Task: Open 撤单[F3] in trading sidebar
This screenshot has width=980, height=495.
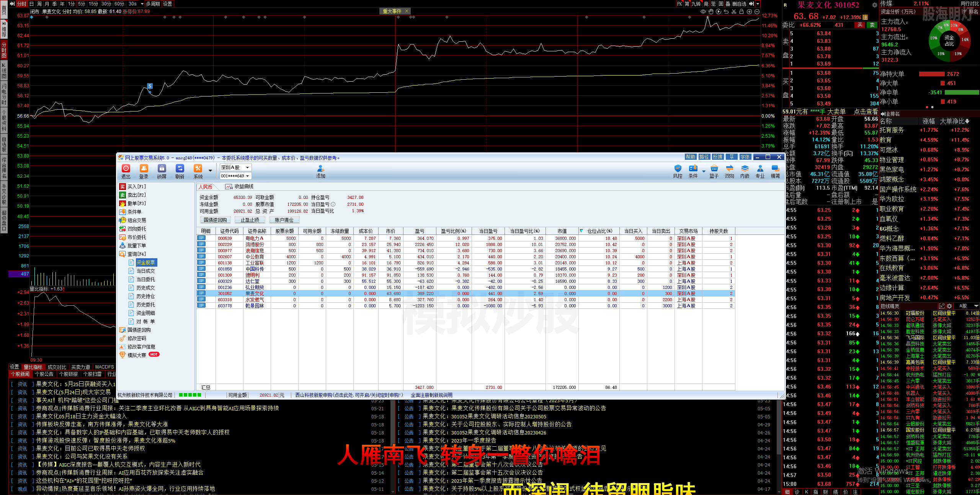Action: 132,203
